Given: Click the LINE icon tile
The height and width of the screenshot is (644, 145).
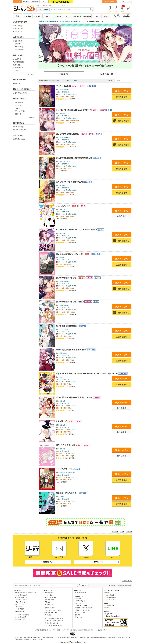Looking at the screenshot, I should tap(113, 548).
